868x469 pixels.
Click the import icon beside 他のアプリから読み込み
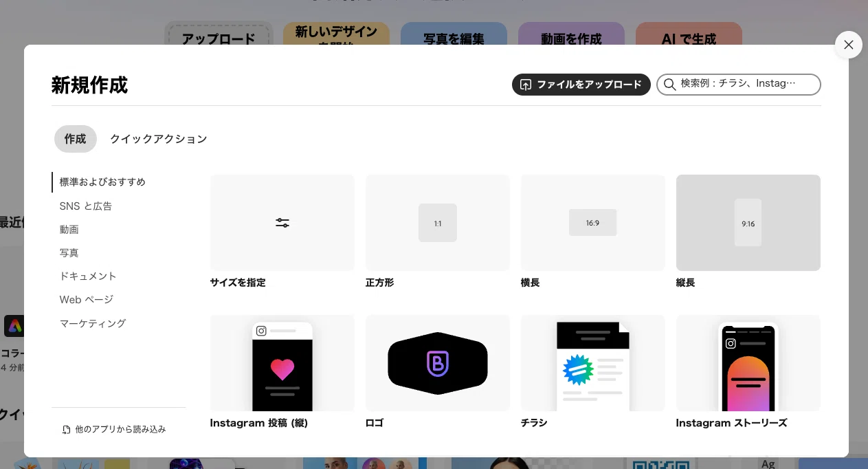coord(66,429)
